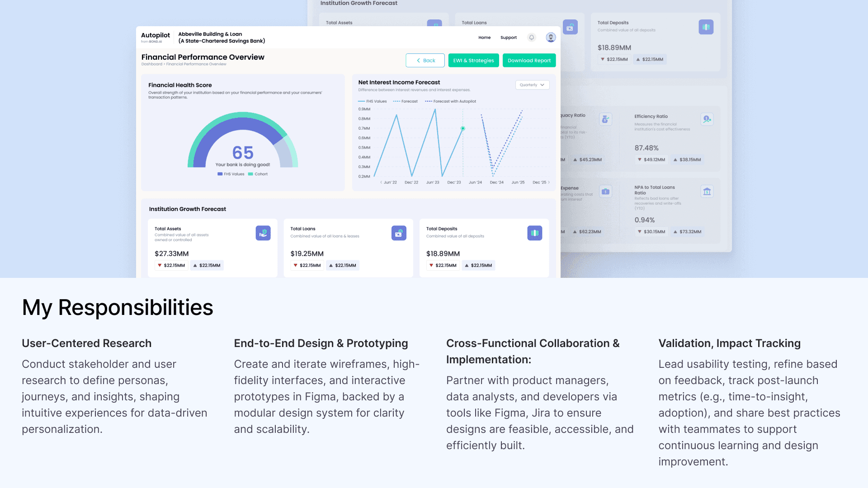Click the highlighted chart data point
868x488 pixels.
[462, 128]
